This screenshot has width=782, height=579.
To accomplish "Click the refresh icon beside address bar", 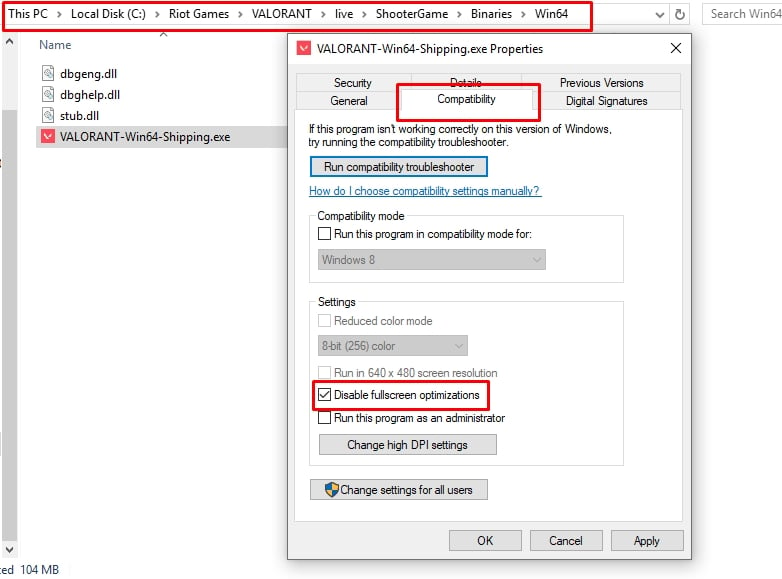I will pos(681,15).
